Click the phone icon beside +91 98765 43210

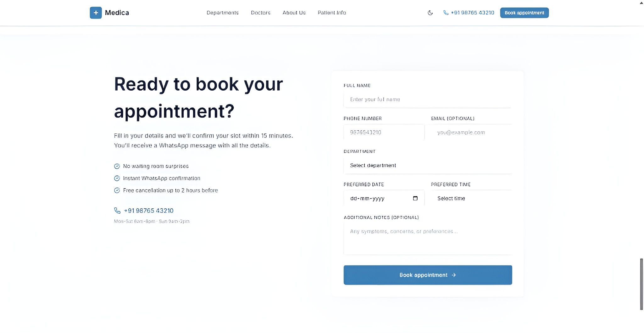pyautogui.click(x=117, y=211)
